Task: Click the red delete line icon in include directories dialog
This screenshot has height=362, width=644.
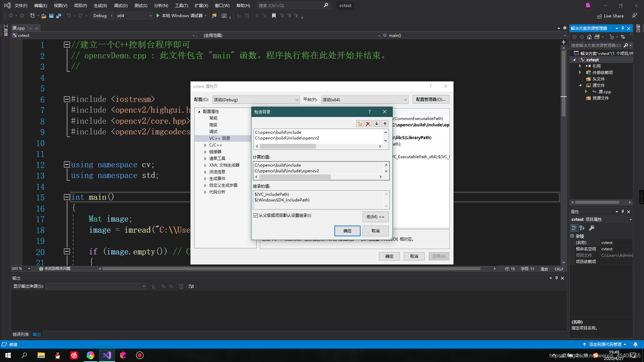Action: tap(368, 124)
